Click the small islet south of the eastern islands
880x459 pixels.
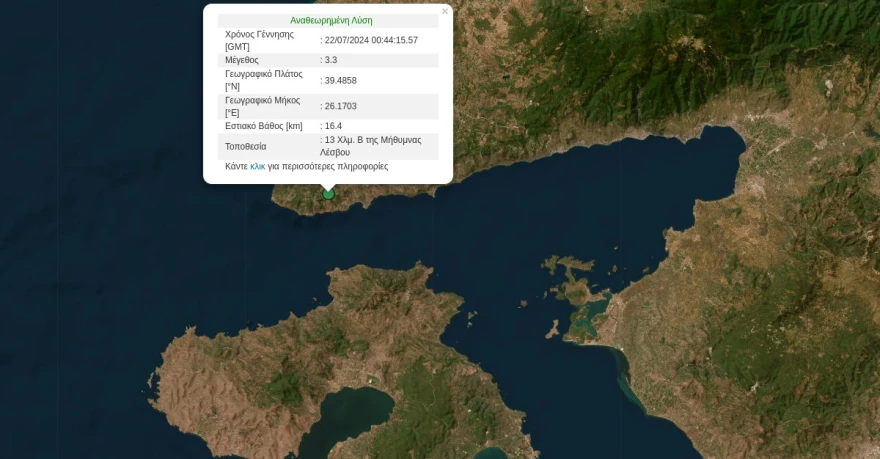tap(551, 327)
